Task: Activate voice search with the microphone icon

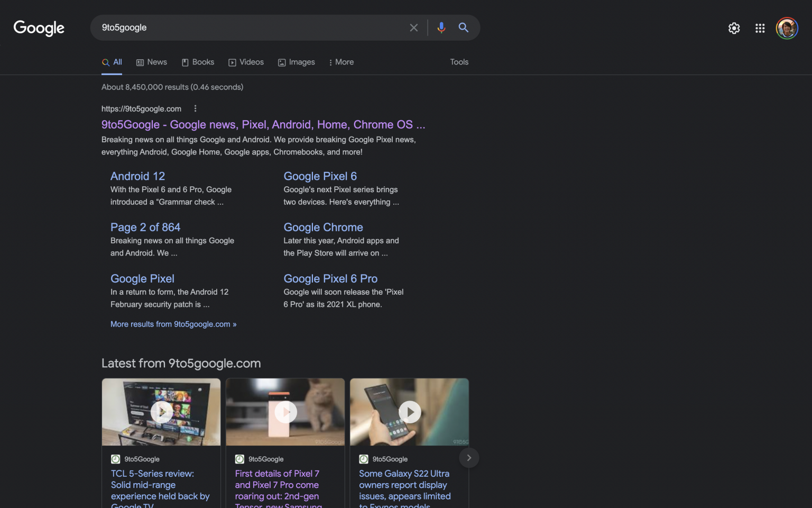Action: (x=441, y=28)
